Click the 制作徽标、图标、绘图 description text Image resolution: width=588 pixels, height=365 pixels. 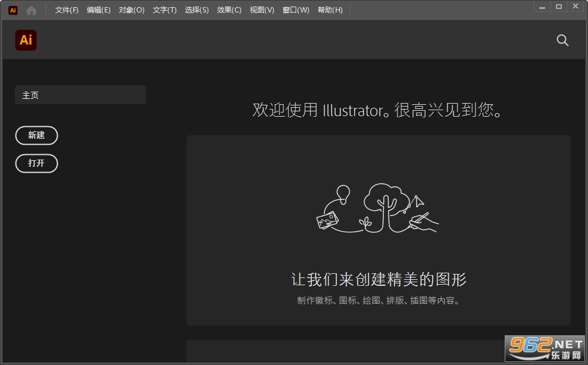[379, 301]
